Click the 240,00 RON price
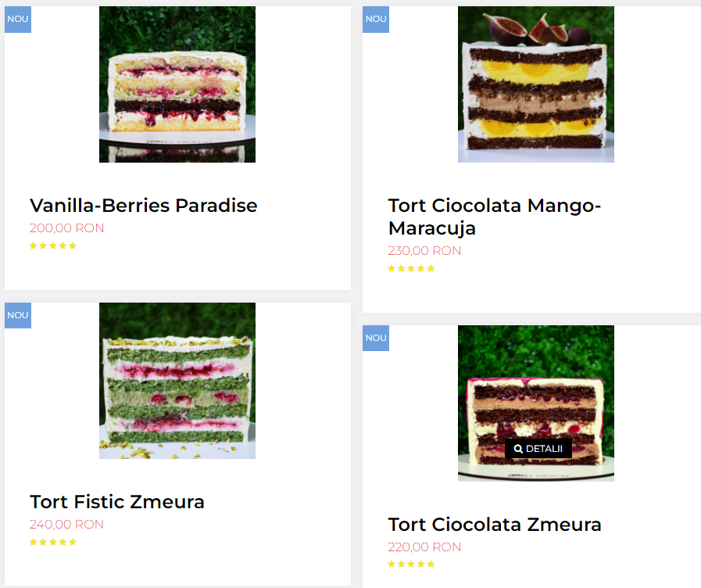Viewport: 701px width, 588px height. [66, 524]
